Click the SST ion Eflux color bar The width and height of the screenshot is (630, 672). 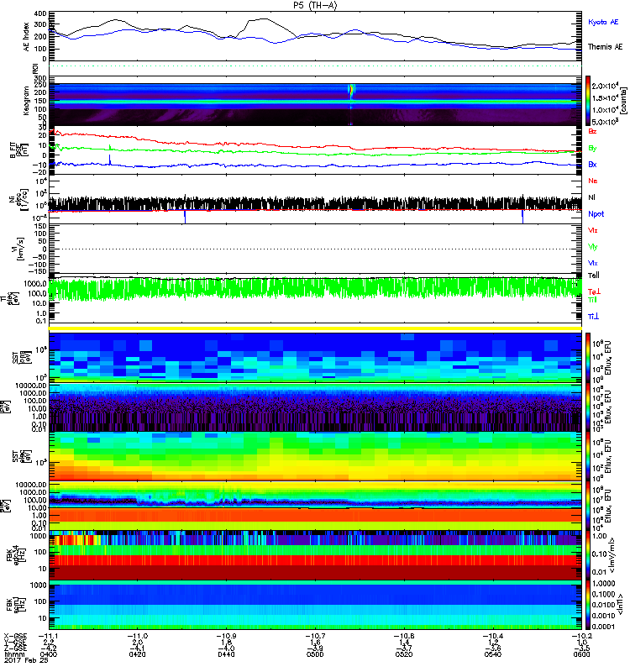[x=588, y=358]
